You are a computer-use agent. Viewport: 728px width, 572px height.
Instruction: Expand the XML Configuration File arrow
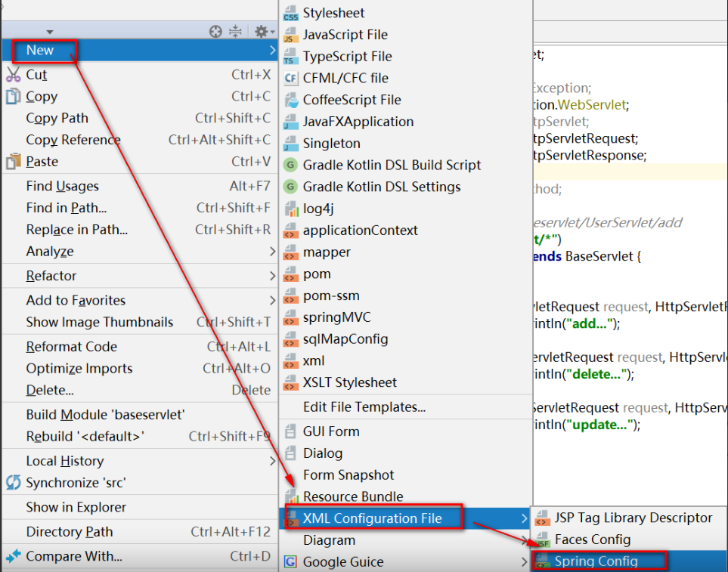524,518
